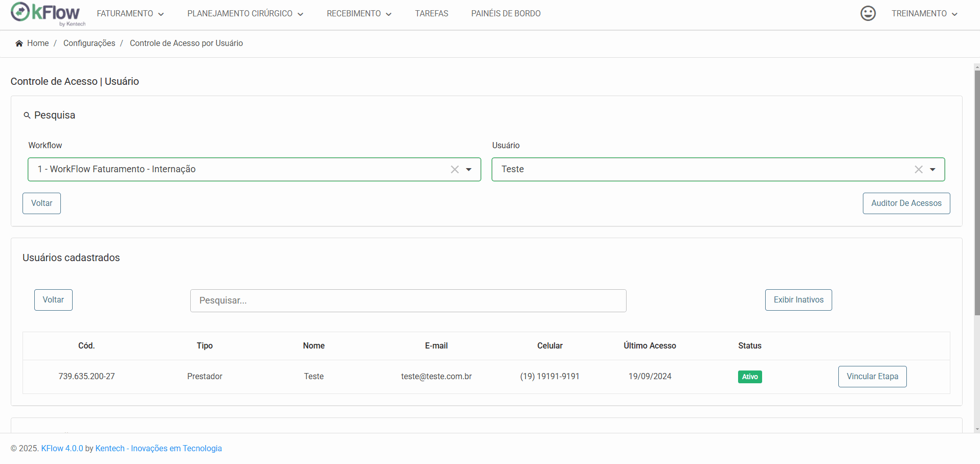Click the kFlow logo

coord(48,14)
